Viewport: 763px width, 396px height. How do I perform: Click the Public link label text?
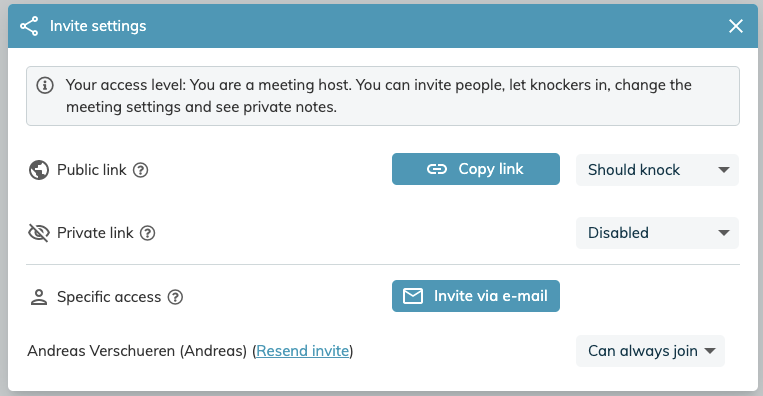[91, 170]
